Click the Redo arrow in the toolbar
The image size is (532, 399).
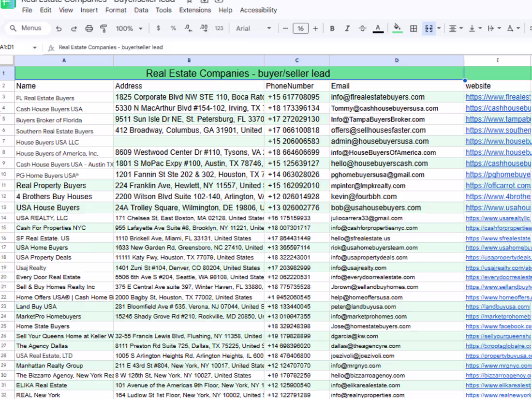tap(74, 29)
